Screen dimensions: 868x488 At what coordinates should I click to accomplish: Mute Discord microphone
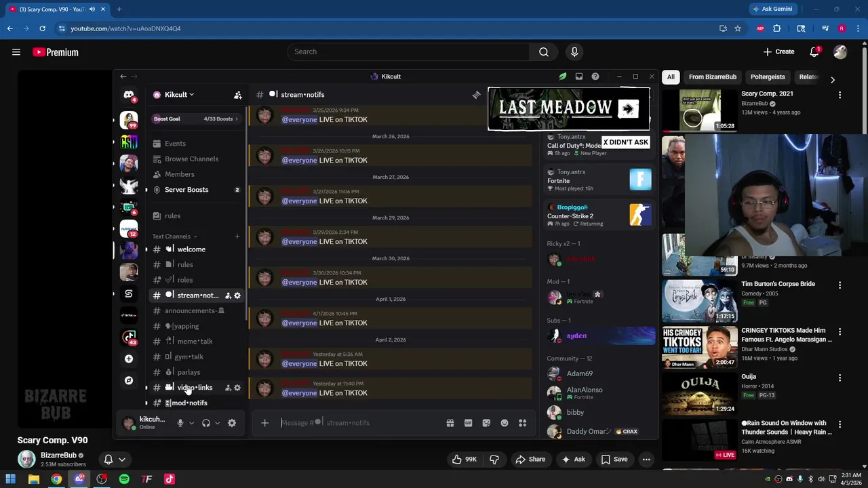pos(180,423)
